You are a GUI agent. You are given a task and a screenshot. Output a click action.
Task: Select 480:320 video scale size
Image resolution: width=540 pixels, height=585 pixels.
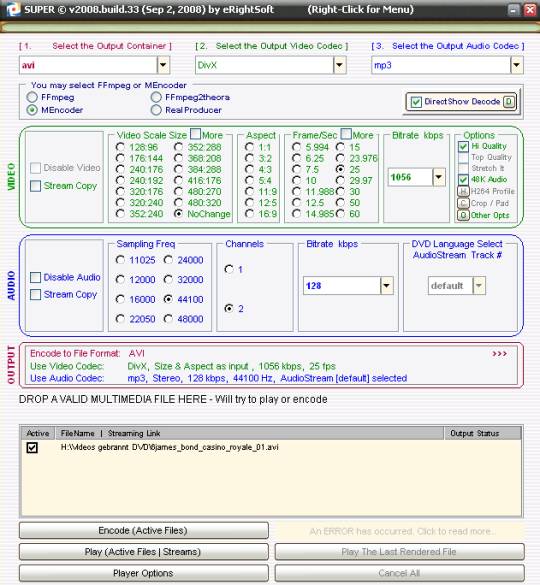[178, 203]
